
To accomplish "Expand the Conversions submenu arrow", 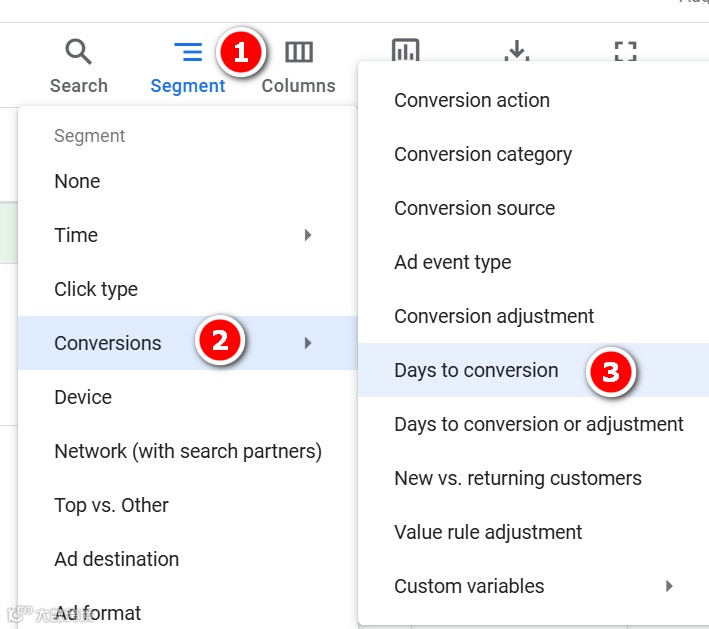I will point(308,343).
